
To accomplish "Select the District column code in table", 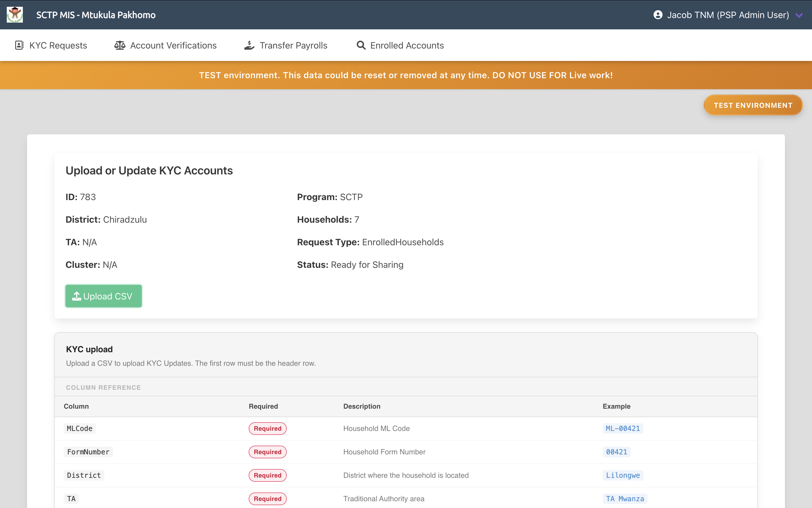I will pyautogui.click(x=84, y=476).
